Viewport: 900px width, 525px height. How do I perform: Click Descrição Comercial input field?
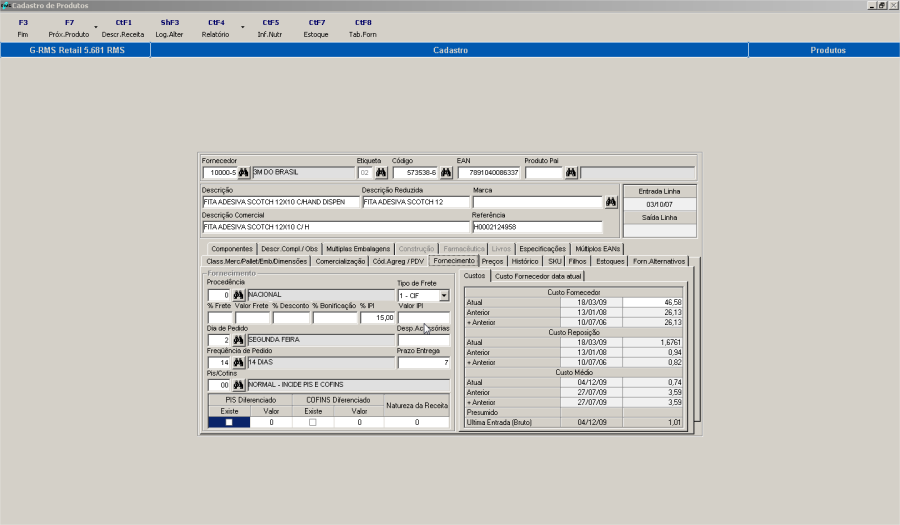[336, 227]
